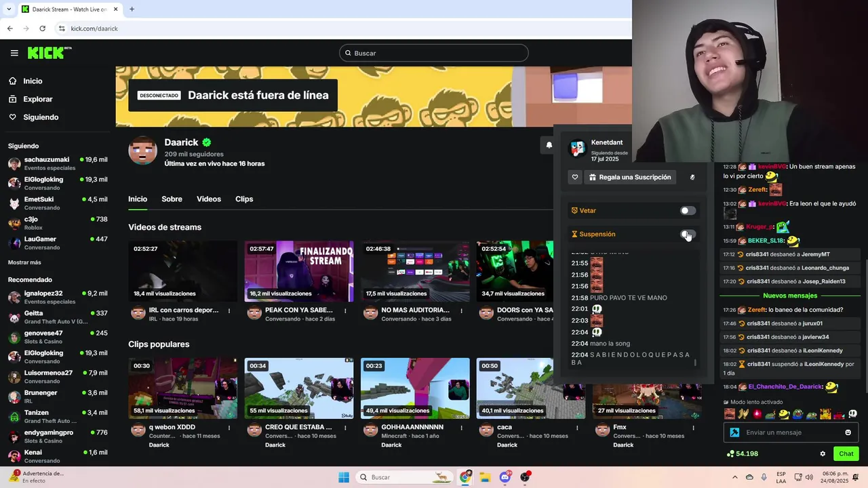Open the hamburger sidebar menu

click(x=14, y=53)
